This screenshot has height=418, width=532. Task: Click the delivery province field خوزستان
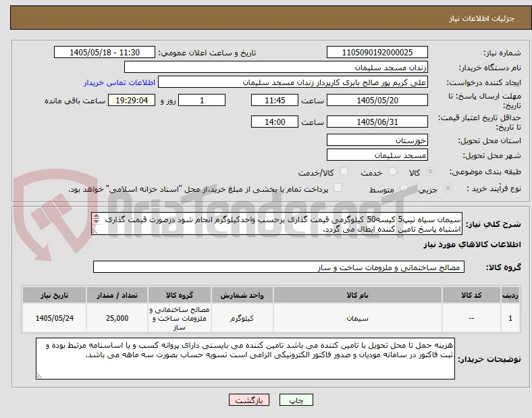(377, 140)
